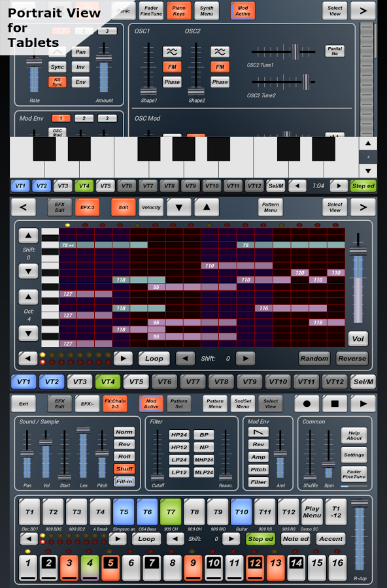This screenshot has width=387, height=588.
Task: Shift drum pattern right next to Step ed
Action: click(231, 539)
